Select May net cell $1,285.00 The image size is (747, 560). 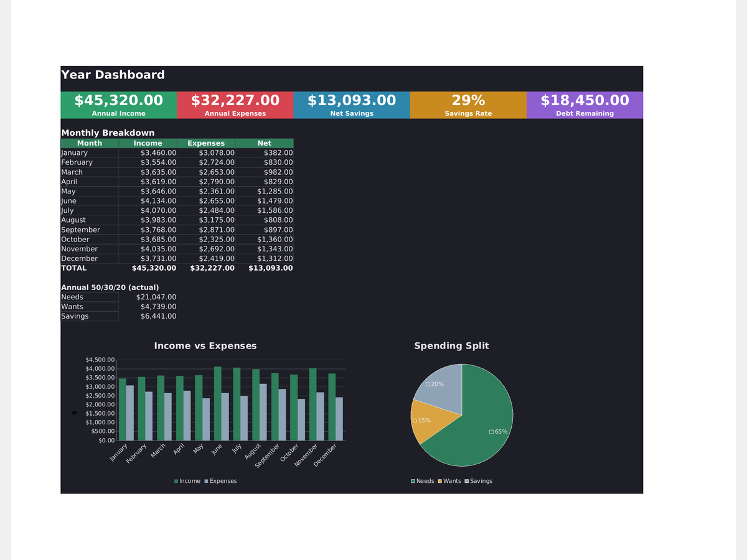click(265, 192)
